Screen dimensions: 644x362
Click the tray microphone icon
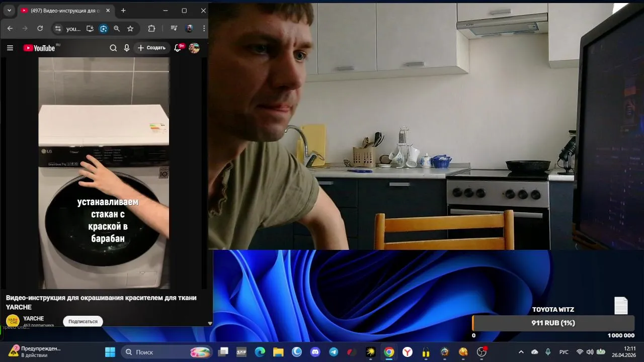tap(548, 352)
